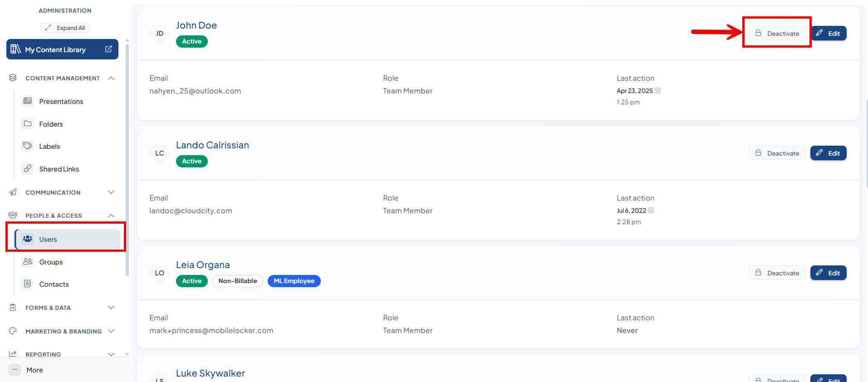Click the Contacts address book icon
The image size is (868, 382).
[x=28, y=284]
